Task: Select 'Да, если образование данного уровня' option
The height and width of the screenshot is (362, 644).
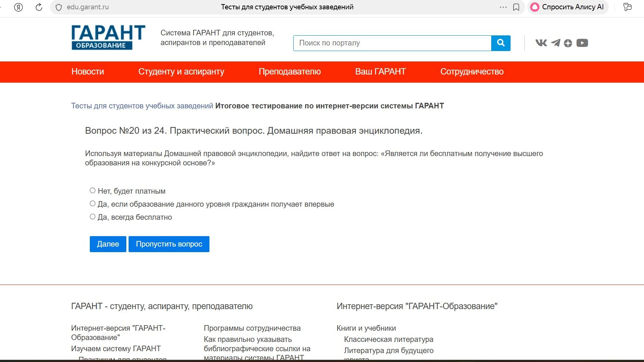Action: tap(92, 204)
